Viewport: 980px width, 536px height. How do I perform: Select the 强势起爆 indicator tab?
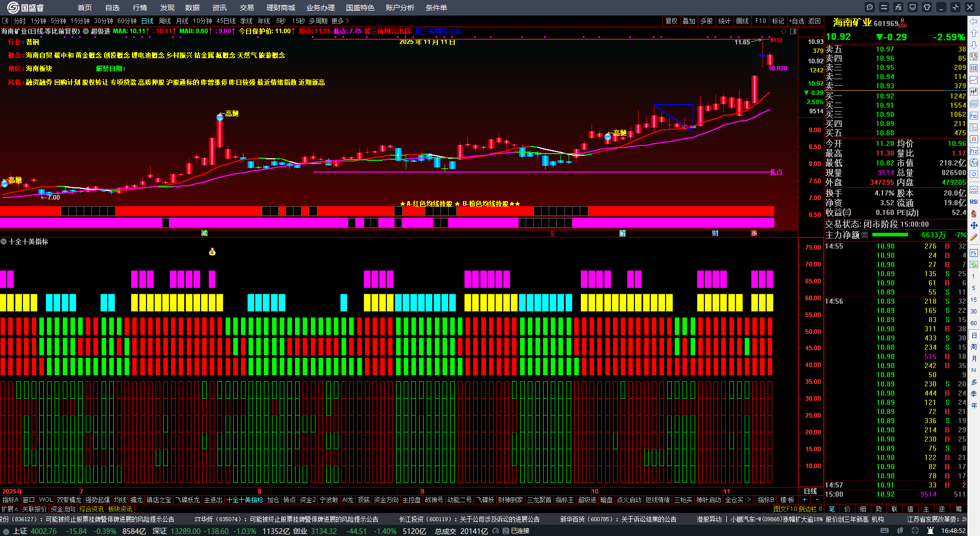click(x=97, y=500)
